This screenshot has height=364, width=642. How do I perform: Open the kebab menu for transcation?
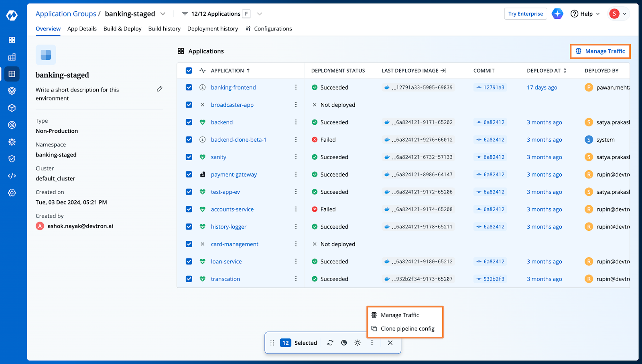pos(296,279)
